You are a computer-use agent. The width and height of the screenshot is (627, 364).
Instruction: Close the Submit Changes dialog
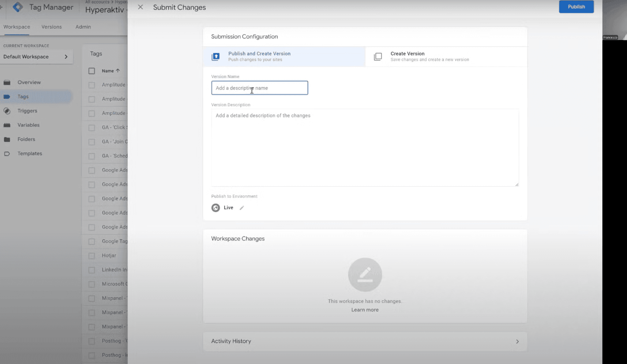(141, 7)
